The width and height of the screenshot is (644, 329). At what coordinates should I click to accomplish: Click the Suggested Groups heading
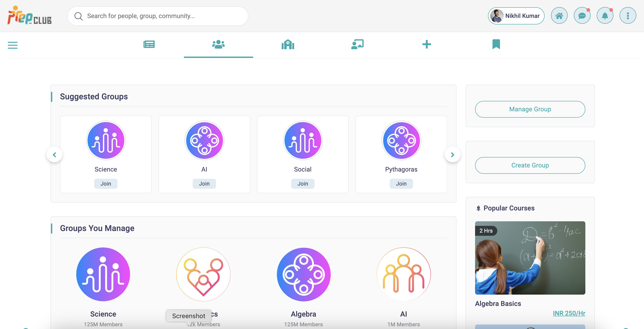(94, 96)
